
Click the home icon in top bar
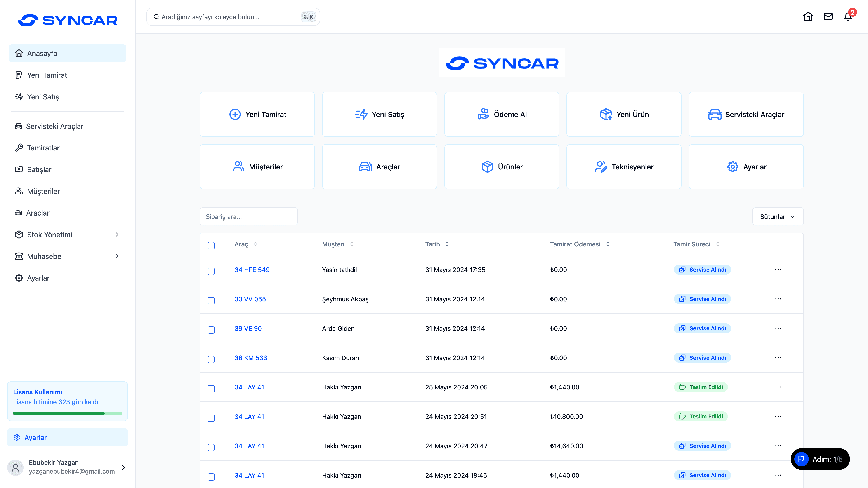click(x=808, y=16)
